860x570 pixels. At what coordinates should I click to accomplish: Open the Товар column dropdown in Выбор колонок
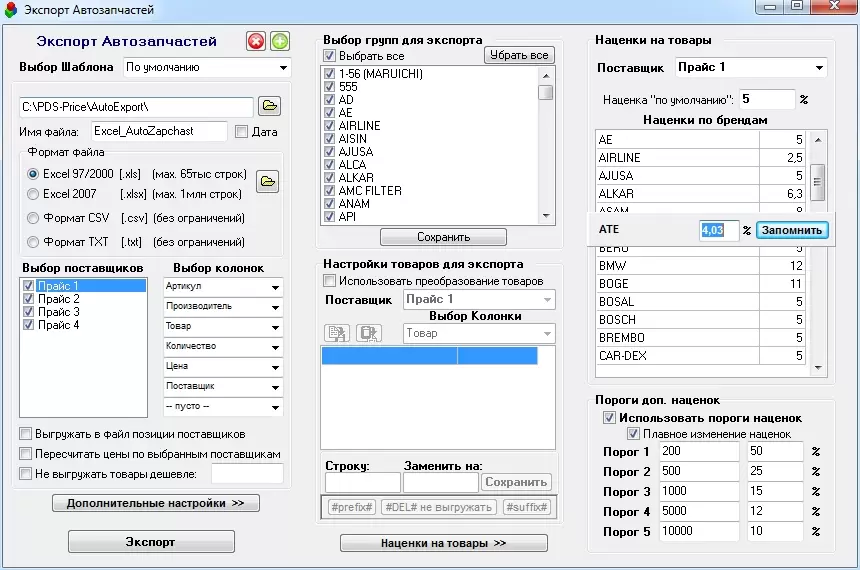pos(275,328)
